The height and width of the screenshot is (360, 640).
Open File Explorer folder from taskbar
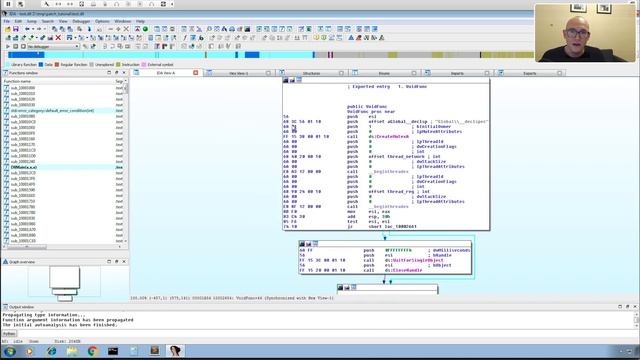coord(72,351)
